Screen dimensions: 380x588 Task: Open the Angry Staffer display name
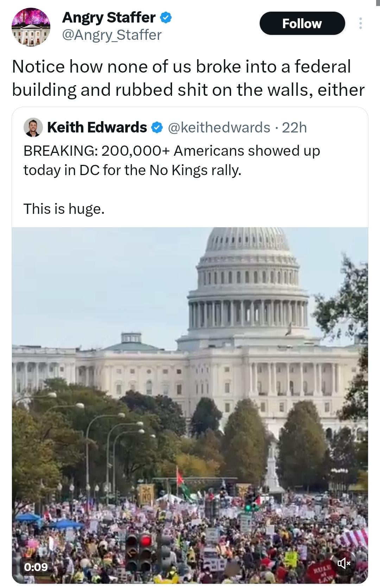109,17
